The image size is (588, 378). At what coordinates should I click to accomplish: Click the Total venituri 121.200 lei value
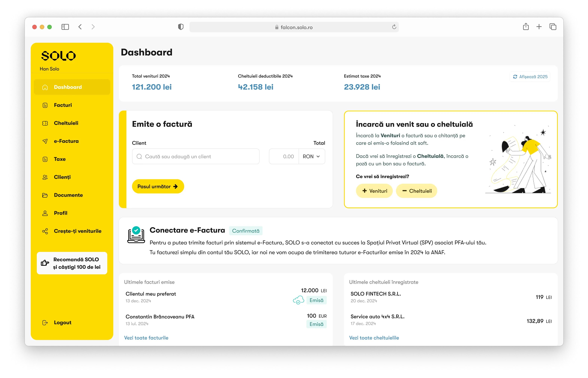tap(152, 87)
